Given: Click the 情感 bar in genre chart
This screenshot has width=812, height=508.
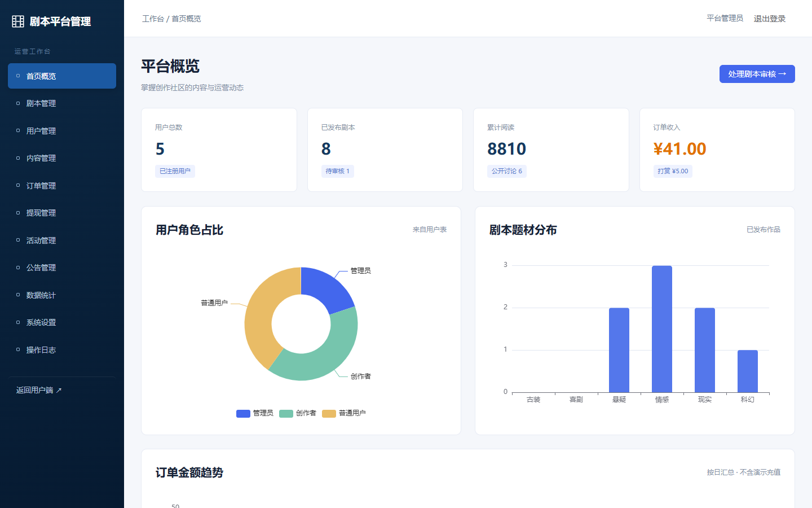Looking at the screenshot, I should (662, 329).
